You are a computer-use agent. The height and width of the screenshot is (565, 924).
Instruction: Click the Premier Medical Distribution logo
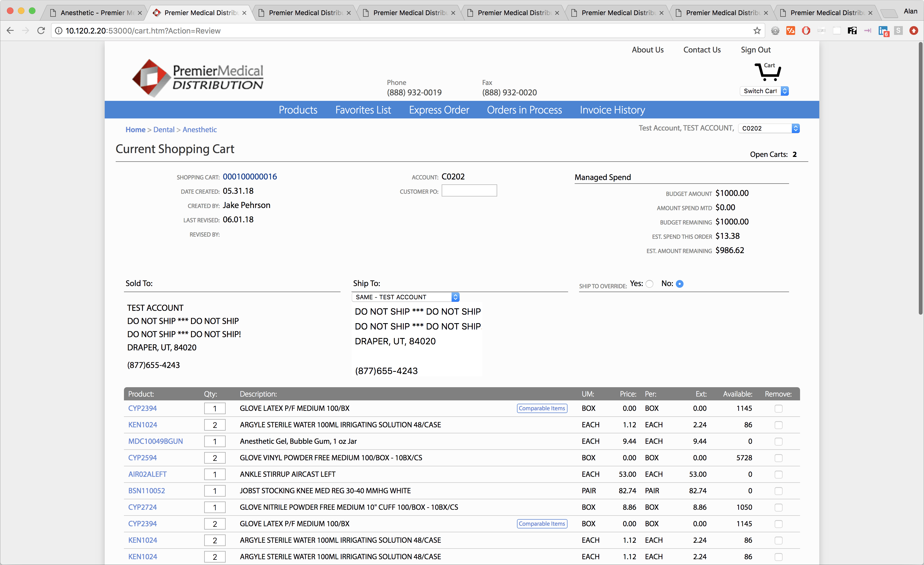(198, 78)
